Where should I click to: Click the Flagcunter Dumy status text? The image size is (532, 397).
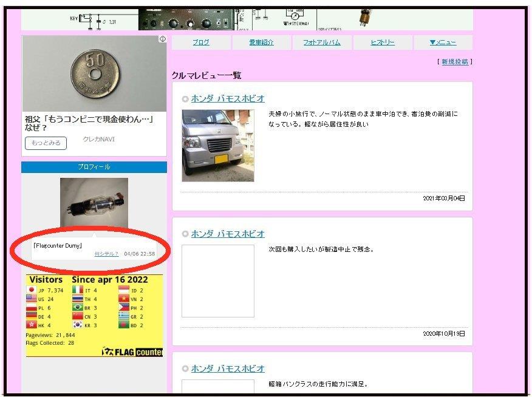pos(58,245)
